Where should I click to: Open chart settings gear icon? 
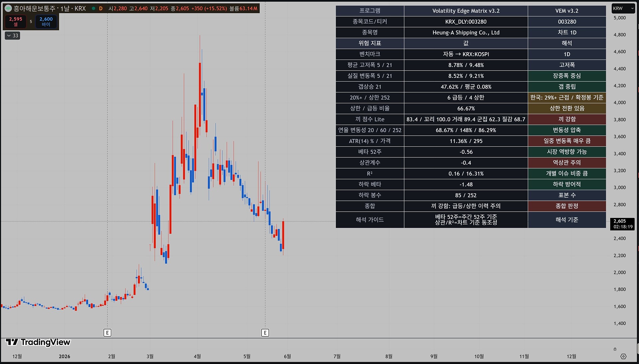(623, 356)
